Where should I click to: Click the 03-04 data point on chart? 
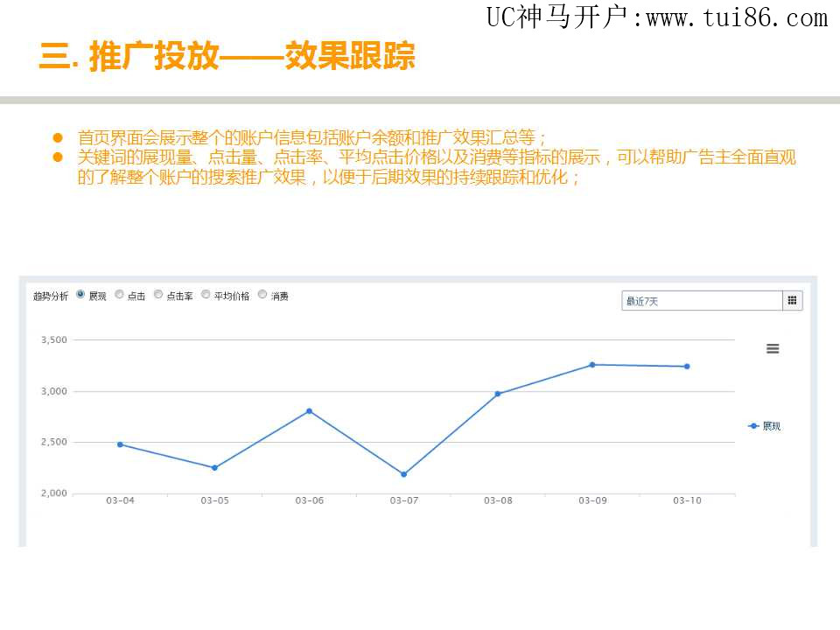[120, 444]
